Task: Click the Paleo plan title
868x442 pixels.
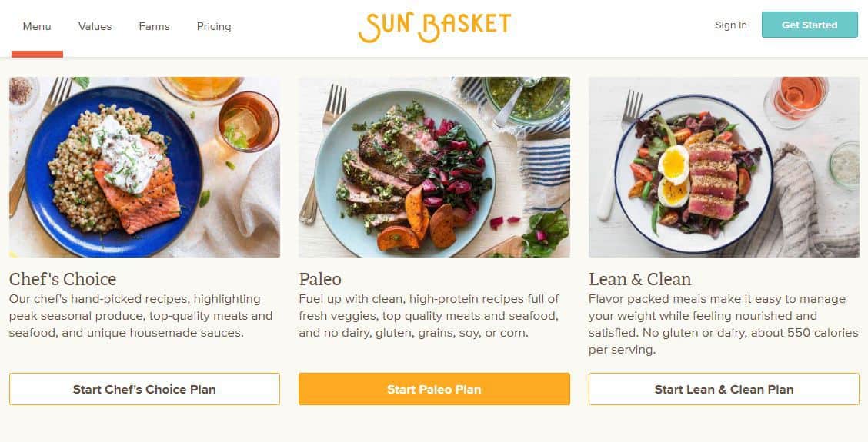Action: point(320,278)
